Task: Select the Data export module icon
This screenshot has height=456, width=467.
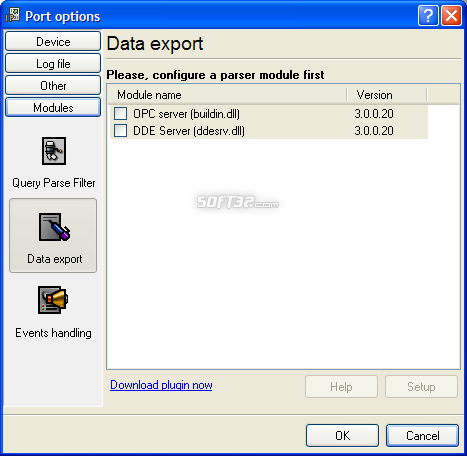Action: 54,227
